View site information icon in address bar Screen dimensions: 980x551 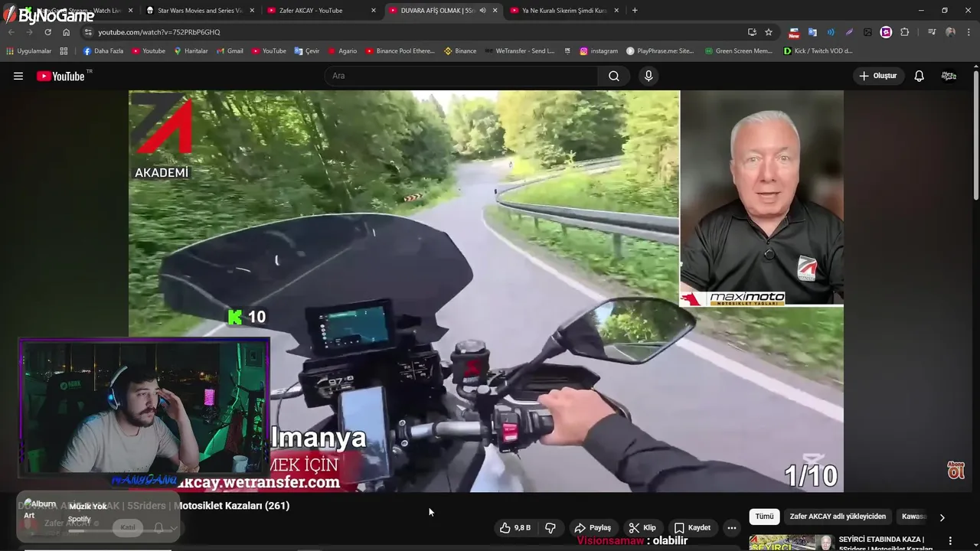[88, 32]
